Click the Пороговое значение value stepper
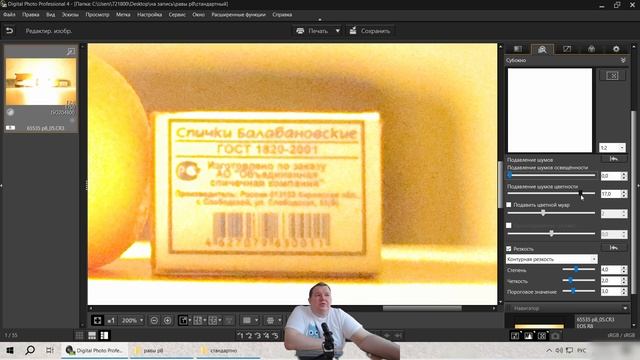 point(624,291)
